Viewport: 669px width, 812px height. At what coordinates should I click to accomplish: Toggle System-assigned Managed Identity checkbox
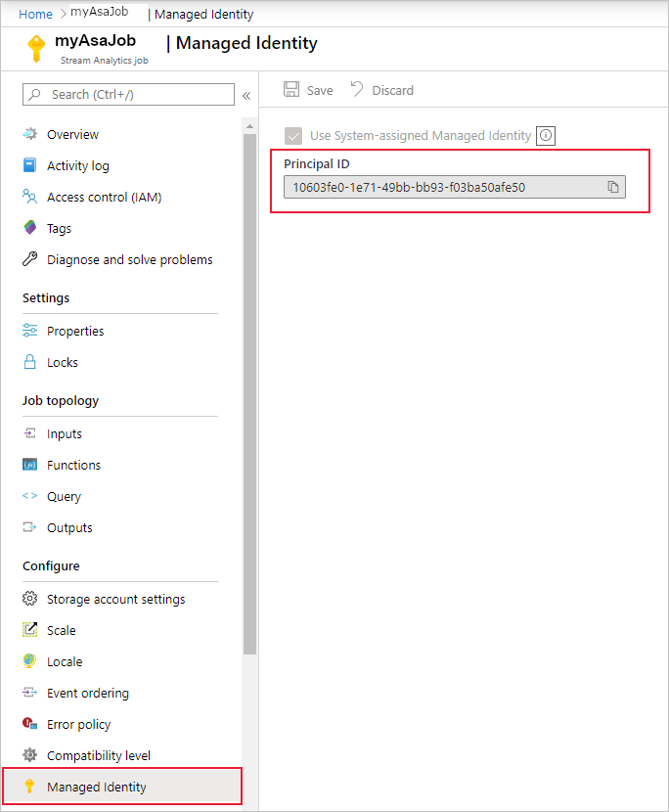pos(293,135)
